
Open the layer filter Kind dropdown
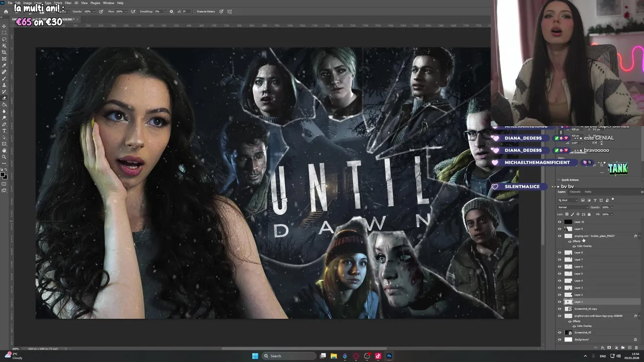point(568,200)
